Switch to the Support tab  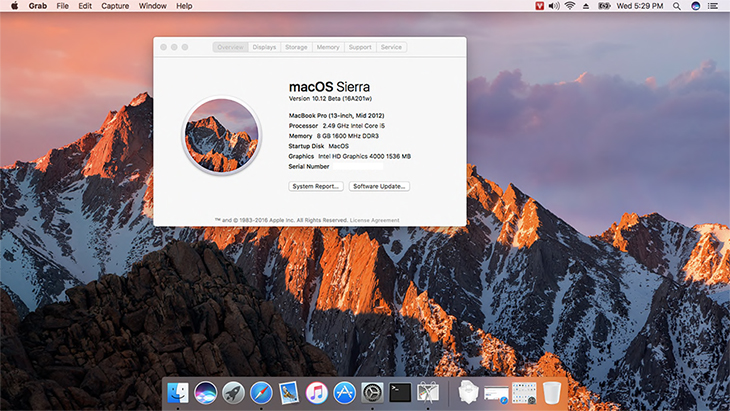click(360, 47)
